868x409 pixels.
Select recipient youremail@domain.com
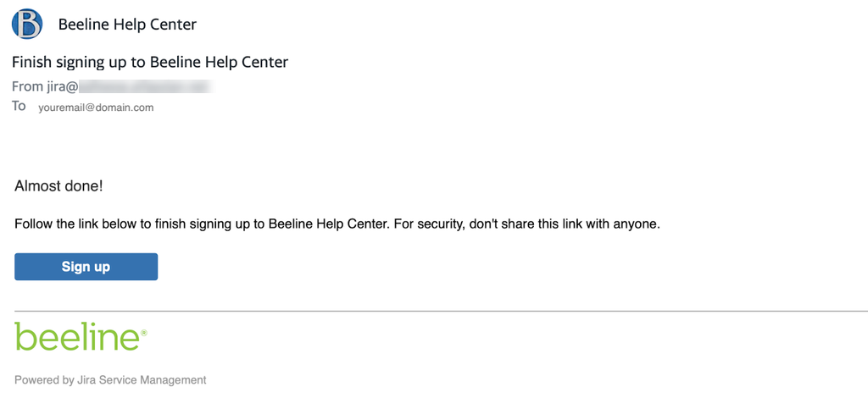coord(96,108)
